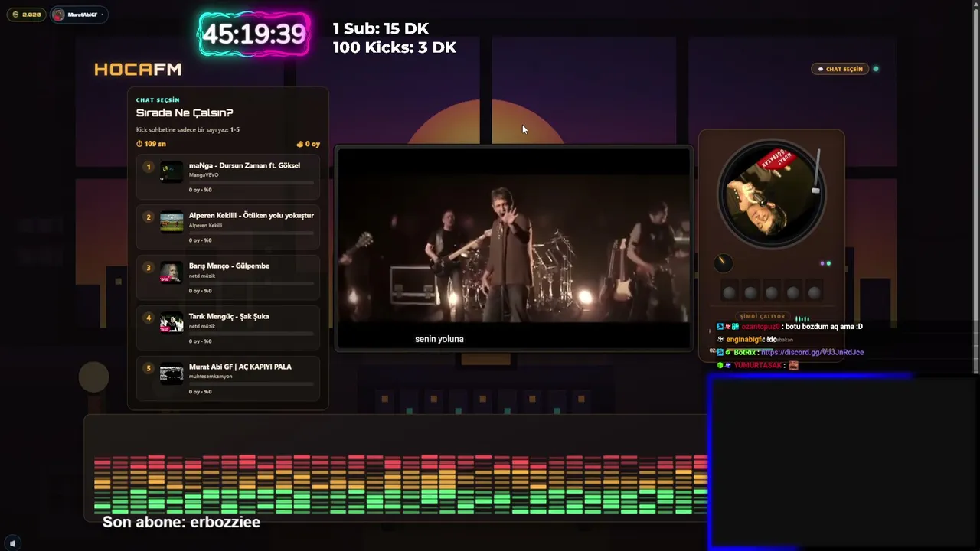Click the 'Son abone: erbozziee' text
The height and width of the screenshot is (551, 980).
pyautogui.click(x=181, y=522)
